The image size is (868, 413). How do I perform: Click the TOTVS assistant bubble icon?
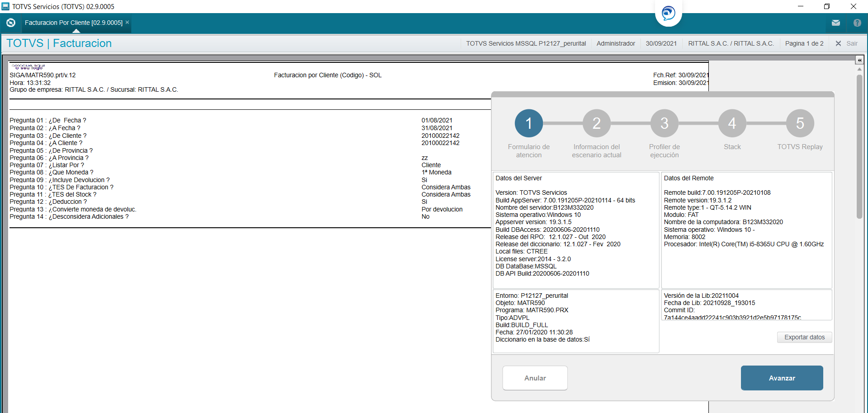click(668, 13)
